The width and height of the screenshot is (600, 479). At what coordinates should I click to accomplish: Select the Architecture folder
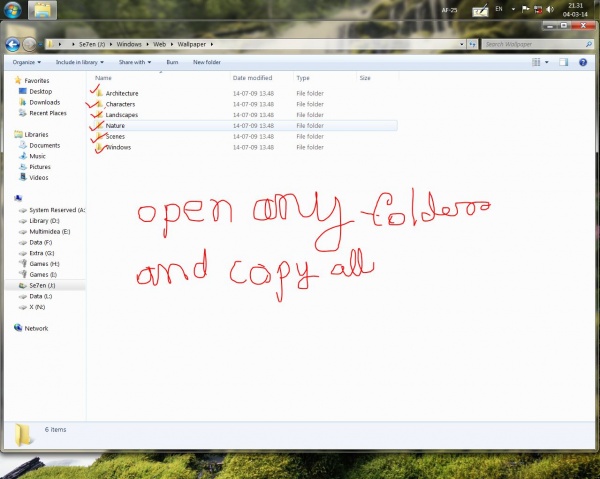pos(122,93)
